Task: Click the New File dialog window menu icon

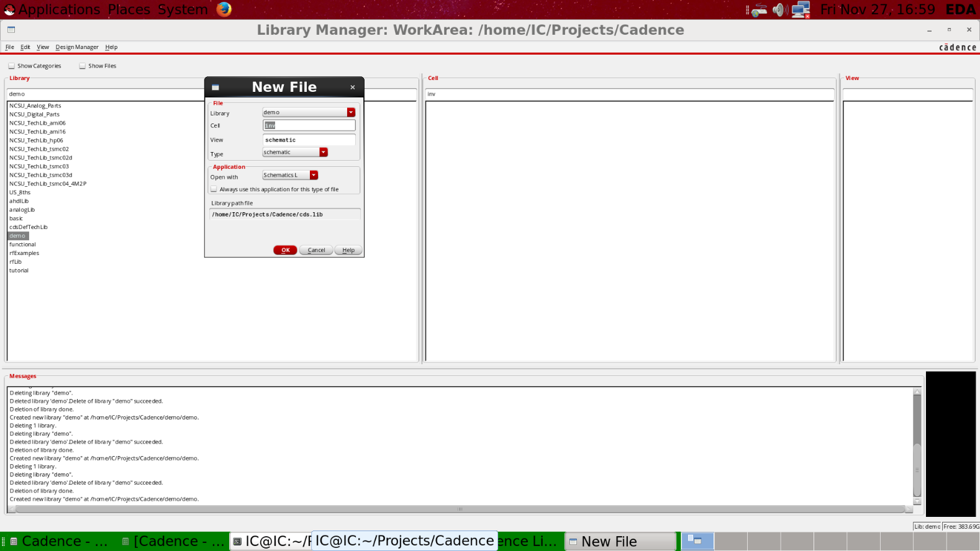Action: [216, 87]
